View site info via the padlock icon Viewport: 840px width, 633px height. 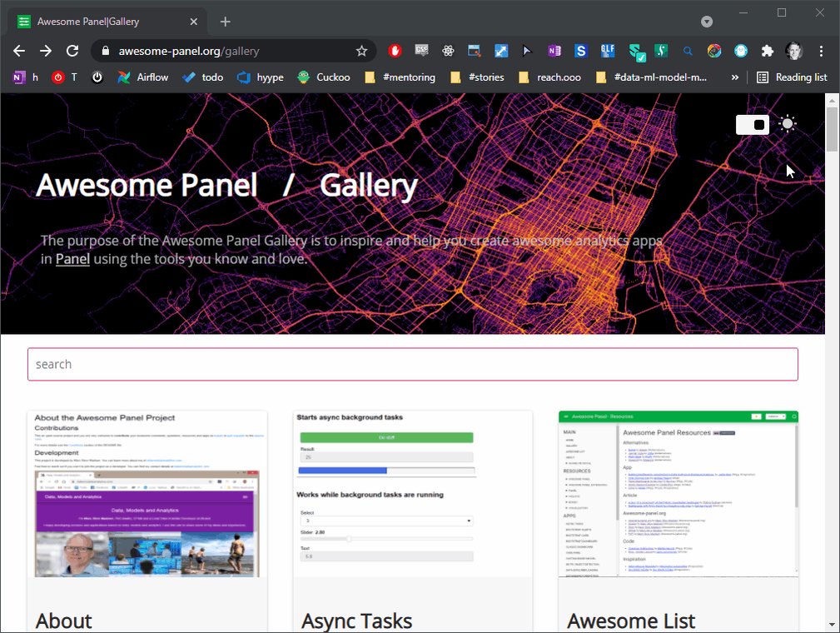[106, 51]
